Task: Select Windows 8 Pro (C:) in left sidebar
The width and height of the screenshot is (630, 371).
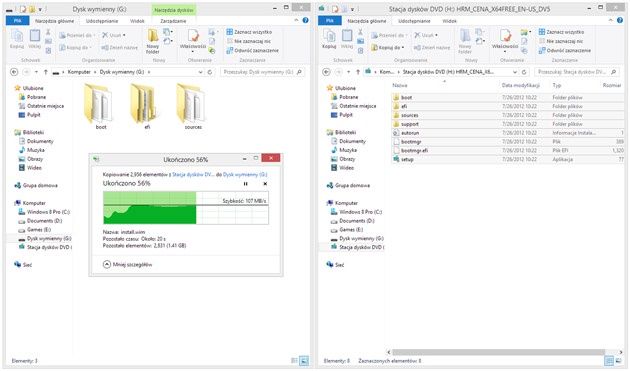Action: click(x=44, y=212)
